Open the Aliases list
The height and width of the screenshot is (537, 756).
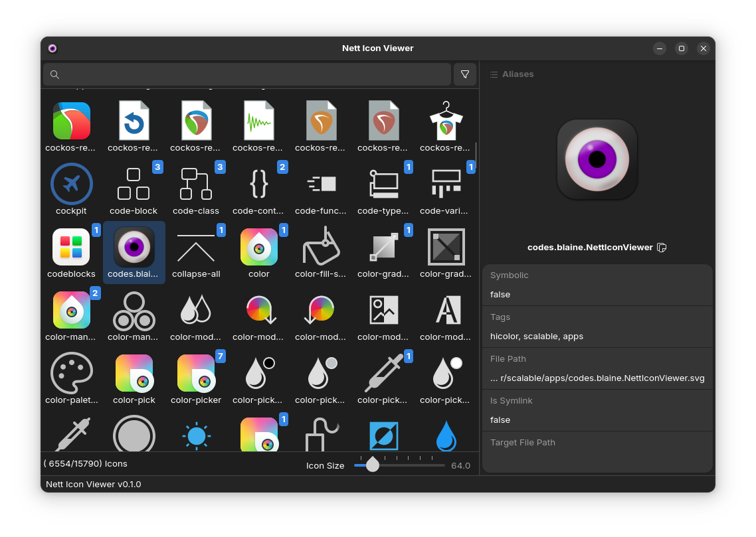click(512, 74)
